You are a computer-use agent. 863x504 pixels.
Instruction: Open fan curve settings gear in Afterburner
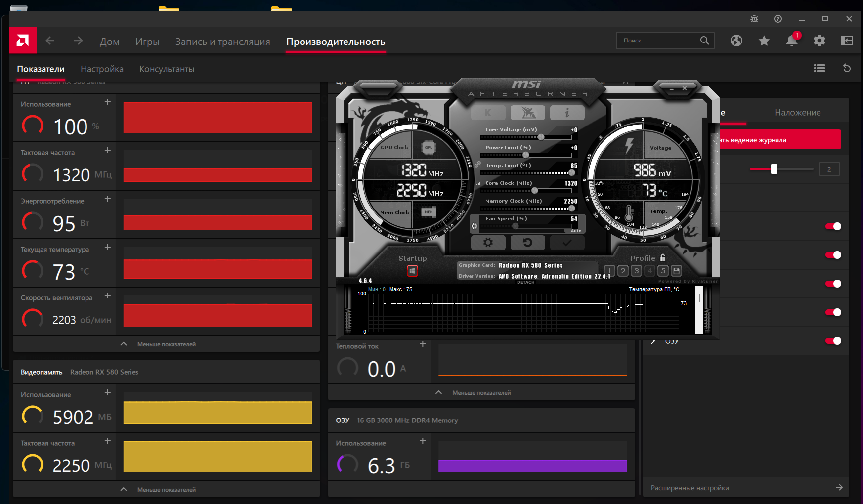point(475,226)
